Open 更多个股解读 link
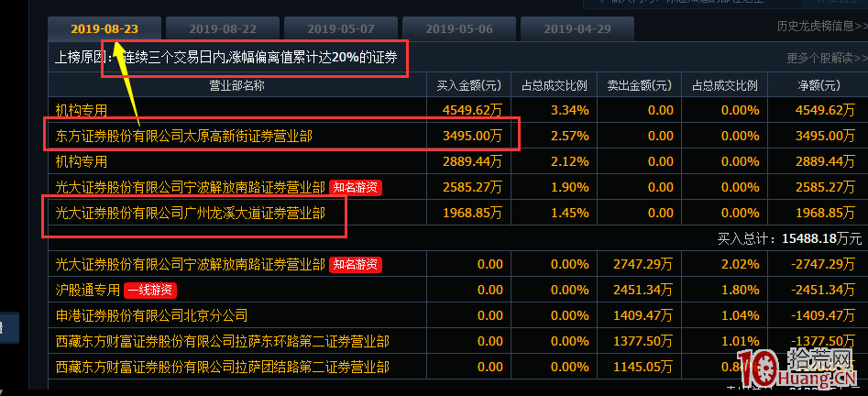 pos(827,58)
